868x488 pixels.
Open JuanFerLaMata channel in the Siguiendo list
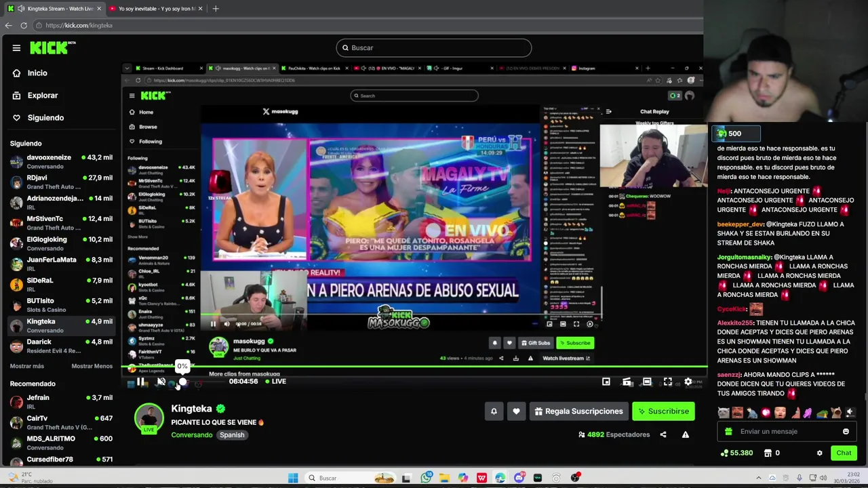61,264
